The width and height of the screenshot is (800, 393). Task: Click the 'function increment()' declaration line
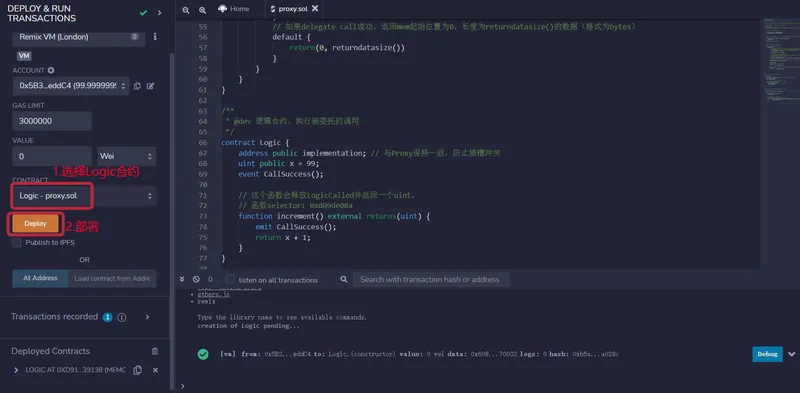(x=334, y=216)
